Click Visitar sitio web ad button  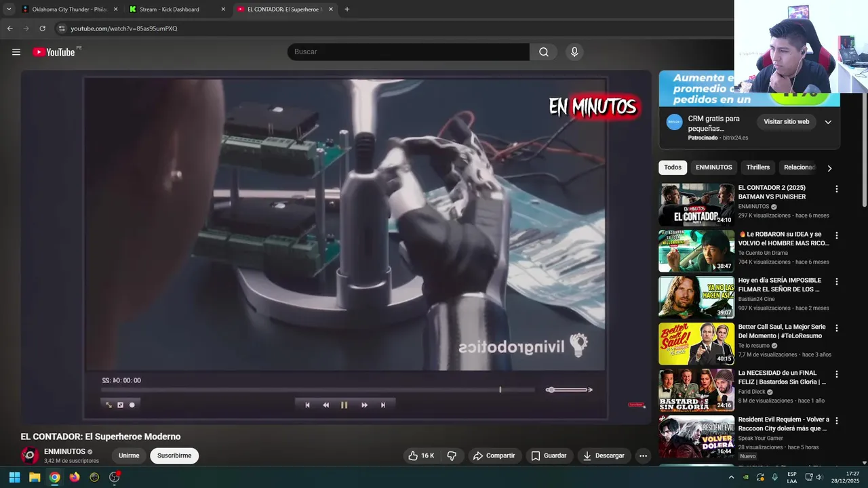pos(787,122)
